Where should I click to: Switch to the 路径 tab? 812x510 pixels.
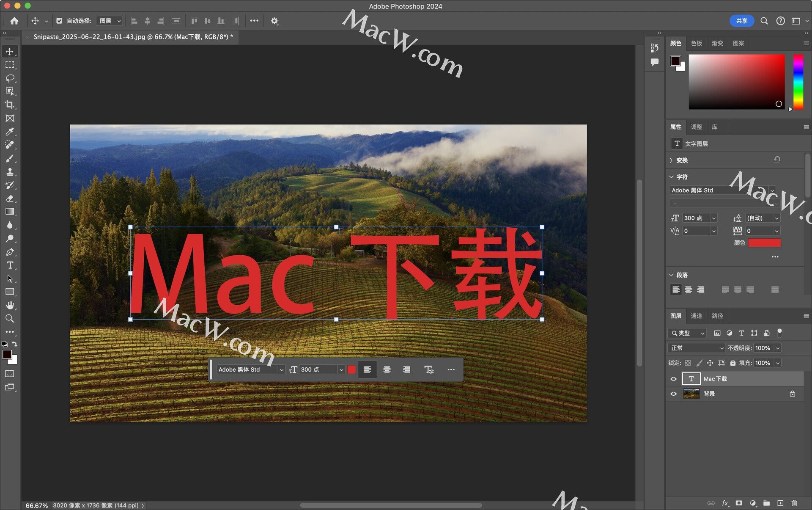717,316
